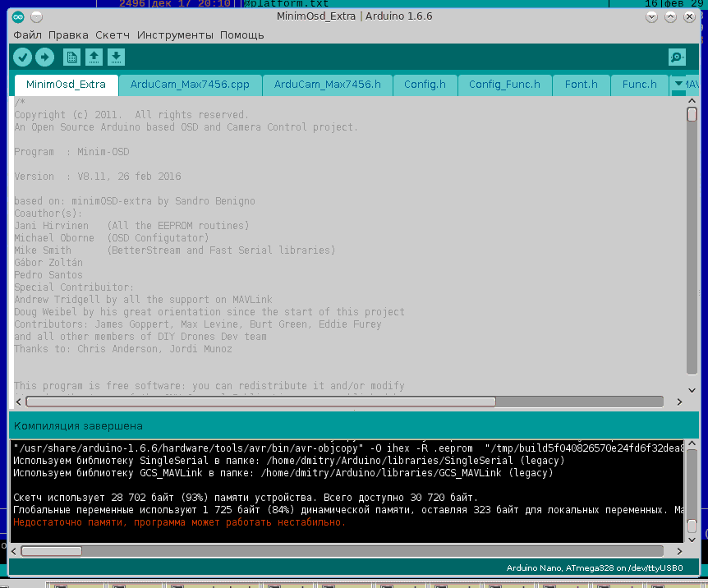The width and height of the screenshot is (708, 588).
Task: Create a new sketch with New icon
Action: (72, 57)
